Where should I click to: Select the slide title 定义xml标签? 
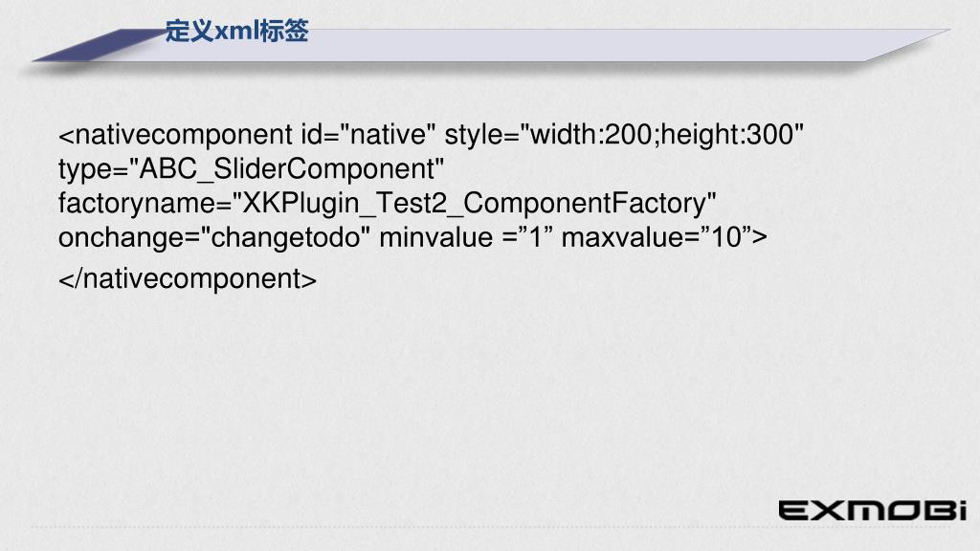point(237,31)
